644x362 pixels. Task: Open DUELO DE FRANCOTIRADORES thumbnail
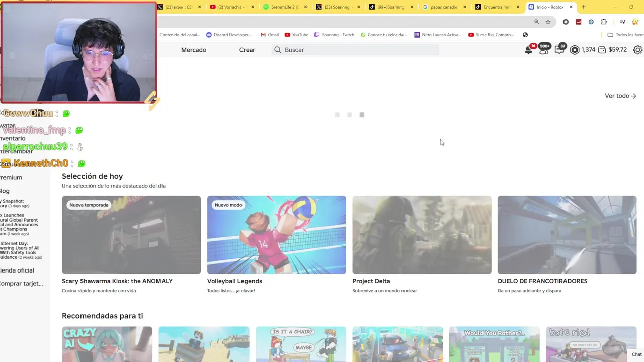tap(567, 235)
